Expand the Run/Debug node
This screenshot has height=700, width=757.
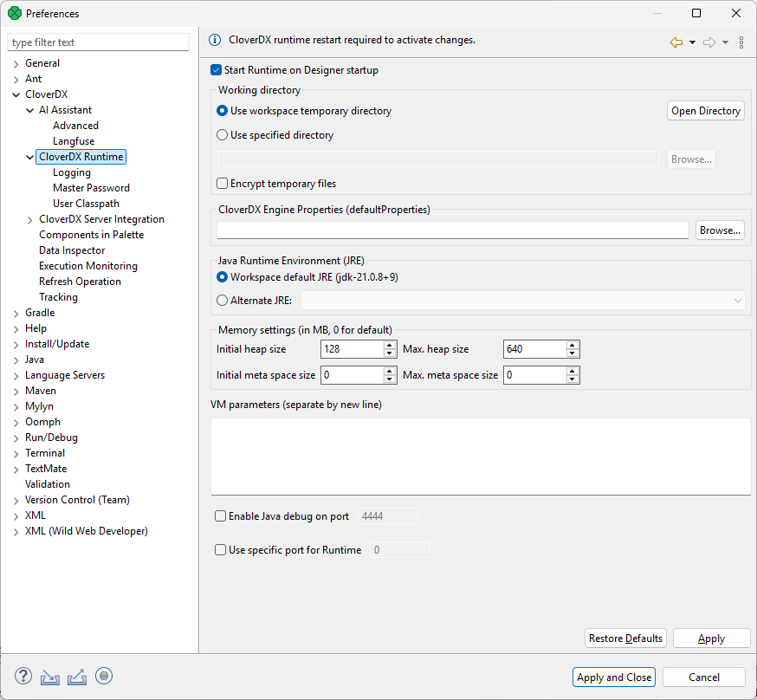(16, 437)
